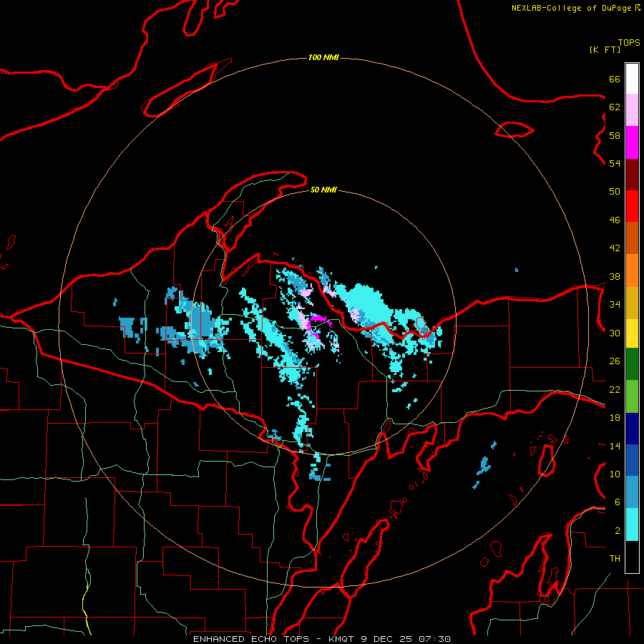Image resolution: width=644 pixels, height=644 pixels.
Task: Click the [K FT] units label
Action: click(x=605, y=49)
